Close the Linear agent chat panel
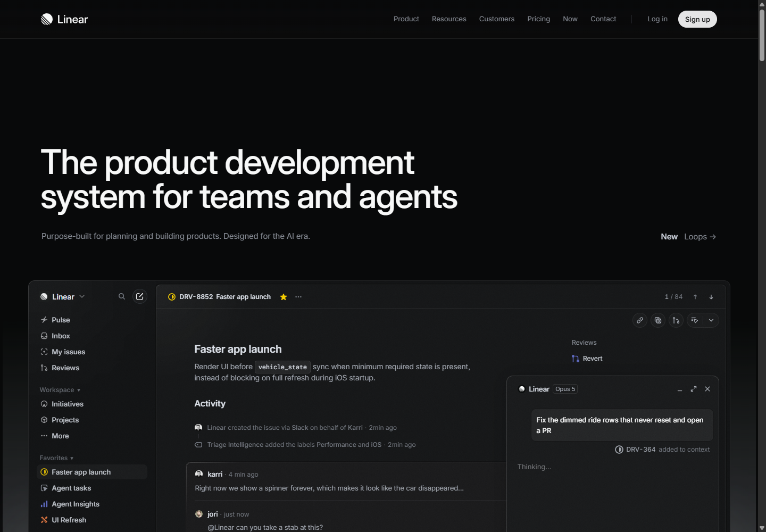Viewport: 766px width, 532px height. pos(707,389)
